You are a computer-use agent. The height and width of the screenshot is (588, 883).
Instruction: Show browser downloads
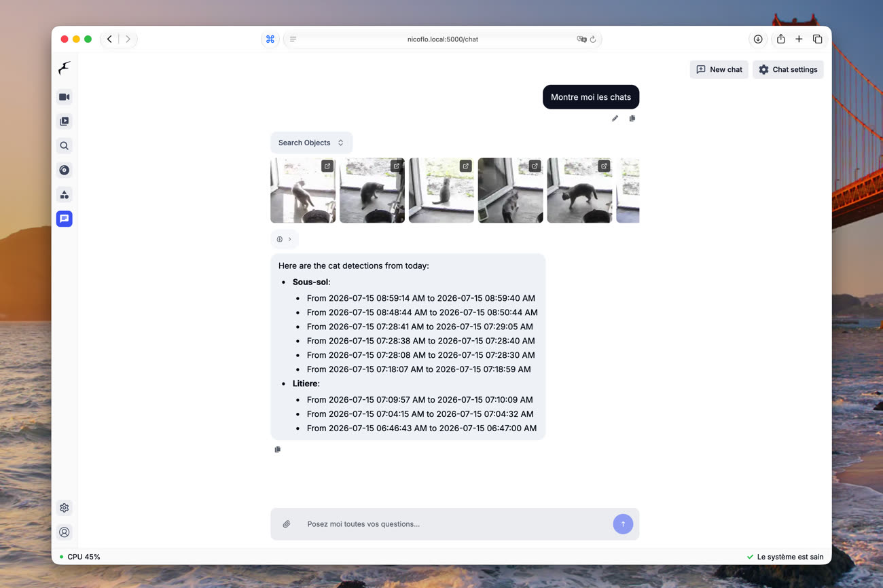click(x=758, y=39)
